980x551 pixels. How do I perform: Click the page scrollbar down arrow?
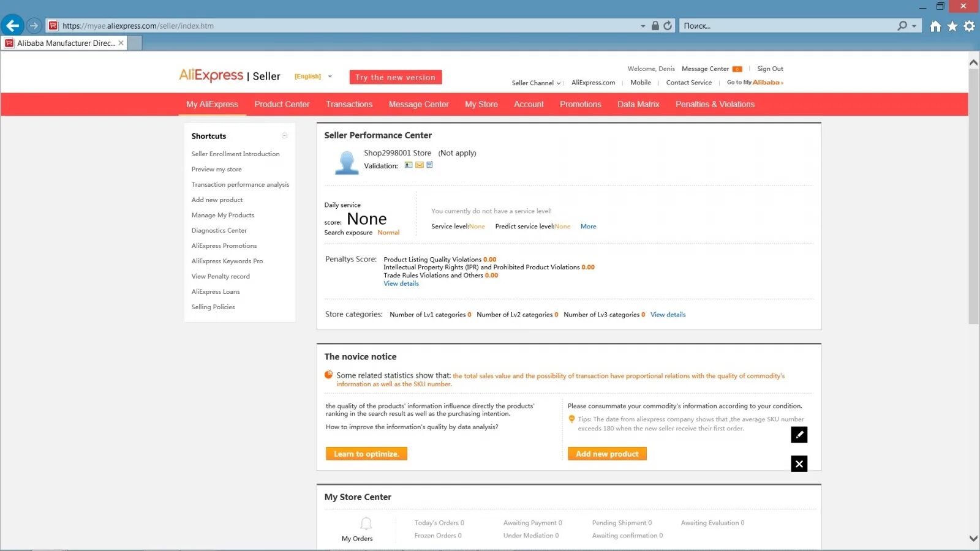point(973,538)
